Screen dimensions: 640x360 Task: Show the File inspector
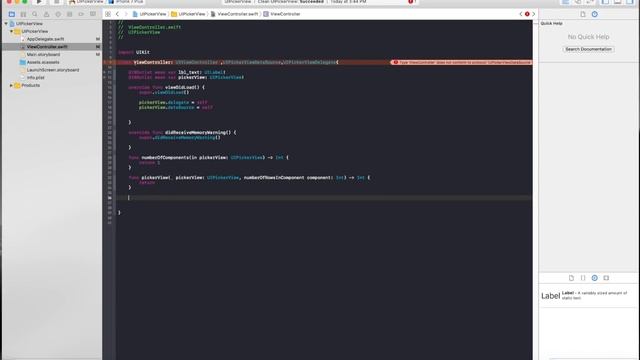tap(583, 14)
